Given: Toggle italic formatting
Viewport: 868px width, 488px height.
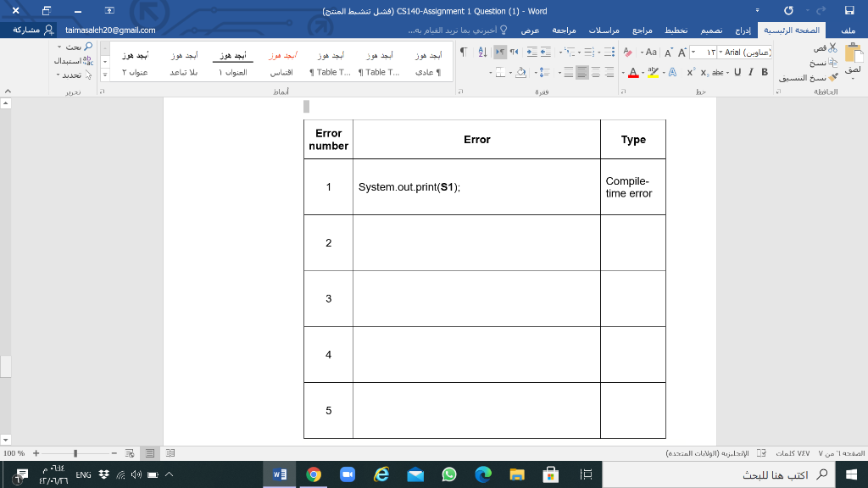Looking at the screenshot, I should pyautogui.click(x=751, y=72).
